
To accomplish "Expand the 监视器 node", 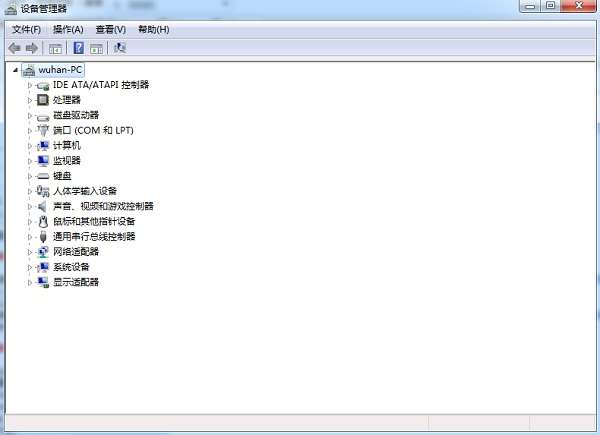I will click(x=29, y=161).
